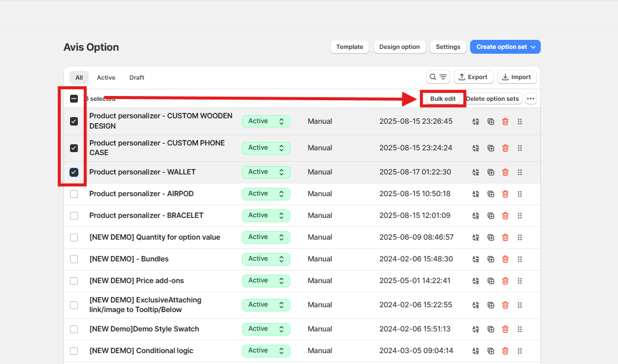This screenshot has height=364, width=618.
Task: Click translate icon for Price add-ons row
Action: click(476, 281)
